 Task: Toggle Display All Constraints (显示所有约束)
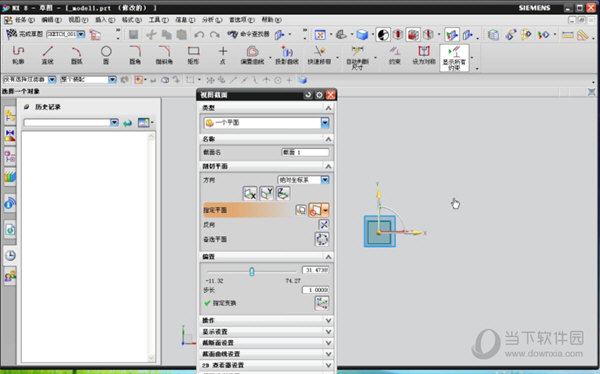454,58
